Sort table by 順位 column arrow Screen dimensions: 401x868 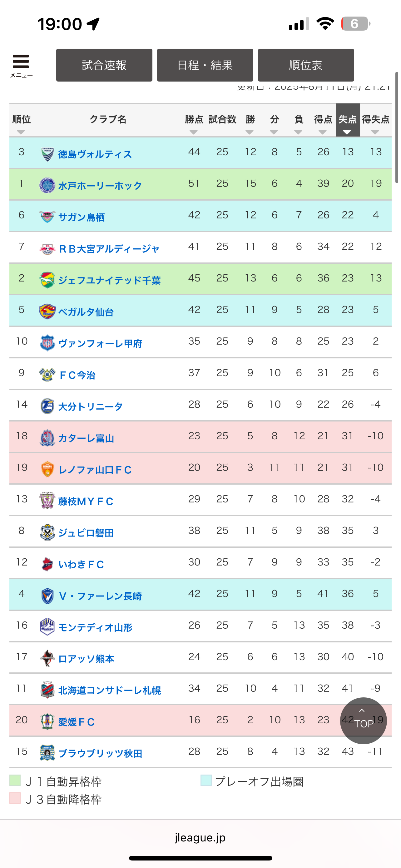[x=21, y=132]
